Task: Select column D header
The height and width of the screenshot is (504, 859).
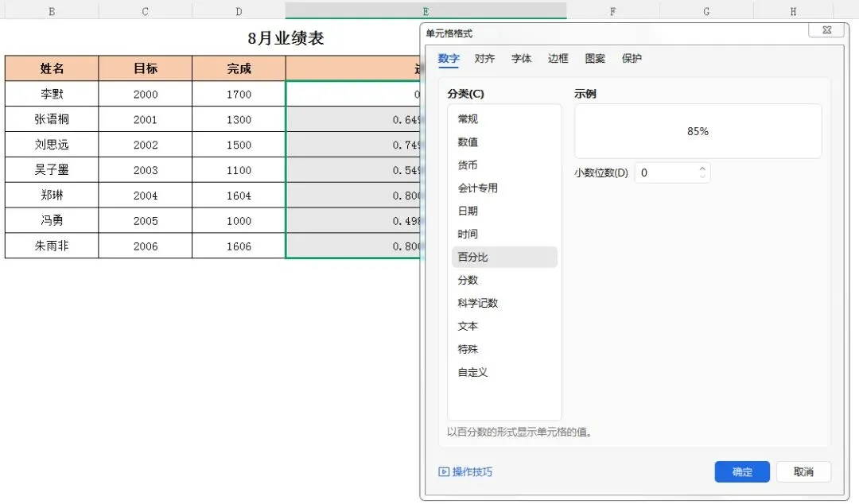Action: click(239, 11)
